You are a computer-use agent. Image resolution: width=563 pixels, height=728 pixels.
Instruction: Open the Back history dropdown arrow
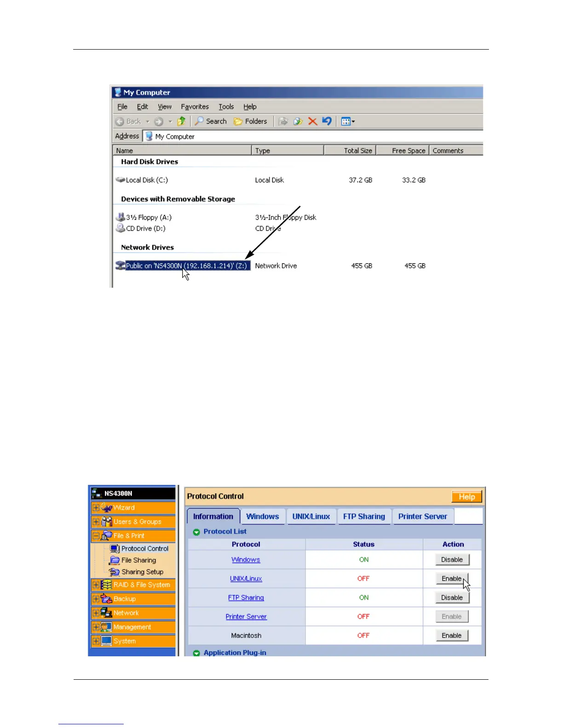tap(148, 121)
